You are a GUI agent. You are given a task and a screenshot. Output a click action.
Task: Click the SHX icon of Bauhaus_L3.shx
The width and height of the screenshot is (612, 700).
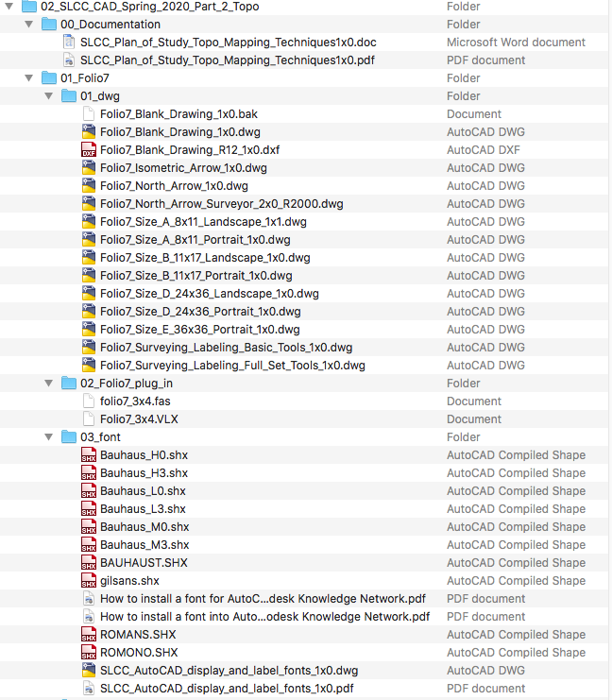89,509
